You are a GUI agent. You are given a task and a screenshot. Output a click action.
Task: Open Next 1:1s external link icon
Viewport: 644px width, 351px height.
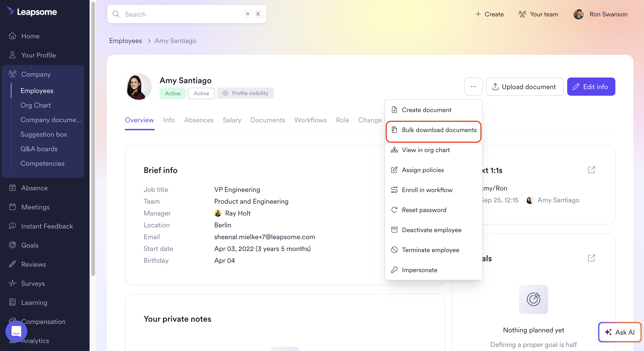(591, 170)
